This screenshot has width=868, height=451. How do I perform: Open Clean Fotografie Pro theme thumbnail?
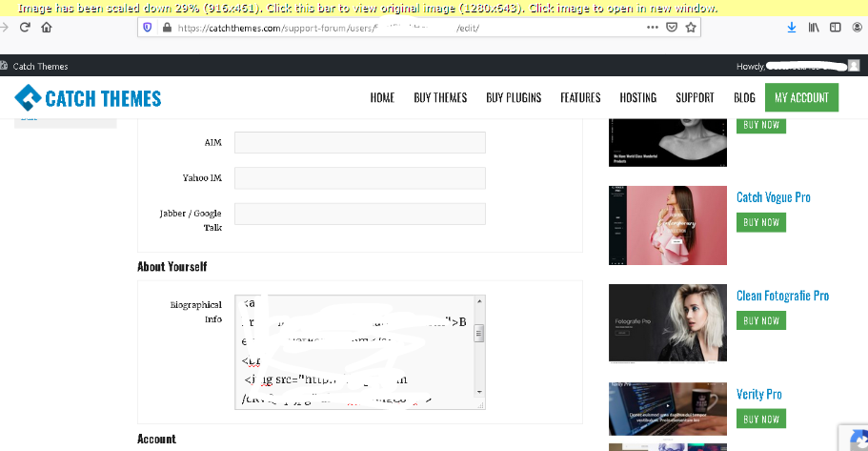[668, 323]
